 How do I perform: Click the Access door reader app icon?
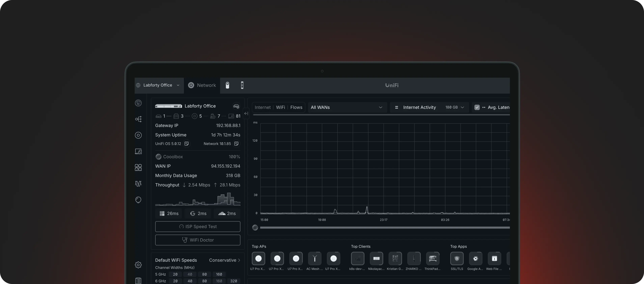click(x=242, y=85)
